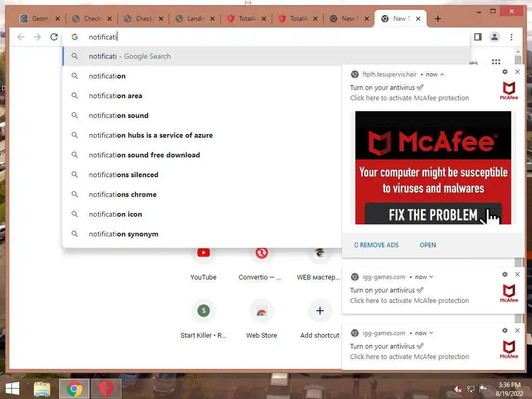Close the second TotalA tab
532x399 pixels.
click(x=315, y=19)
